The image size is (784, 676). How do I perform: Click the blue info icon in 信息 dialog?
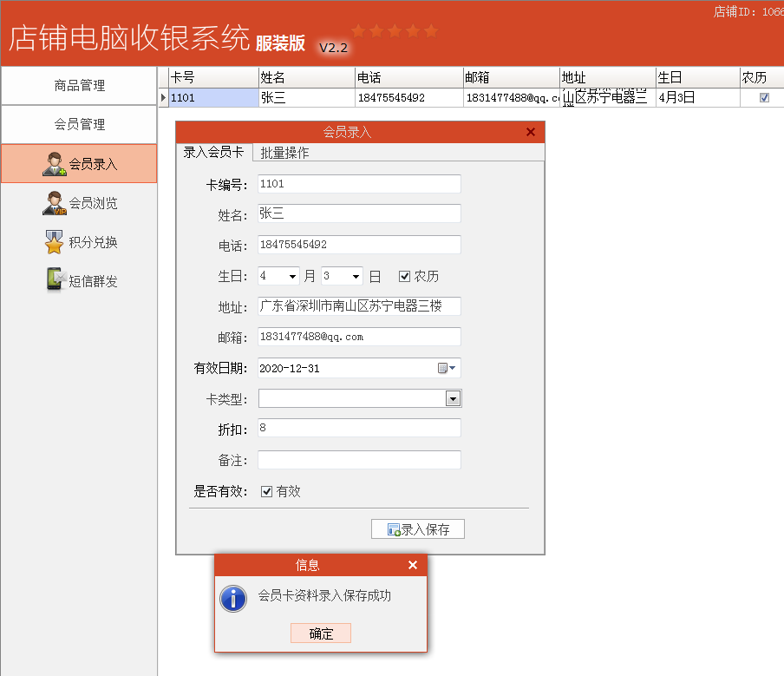[233, 599]
